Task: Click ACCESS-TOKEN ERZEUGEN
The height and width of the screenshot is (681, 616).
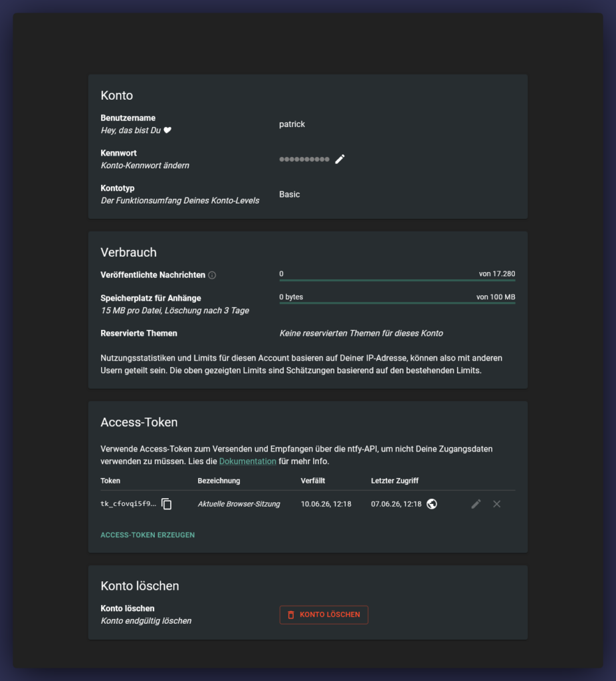Action: (x=148, y=535)
